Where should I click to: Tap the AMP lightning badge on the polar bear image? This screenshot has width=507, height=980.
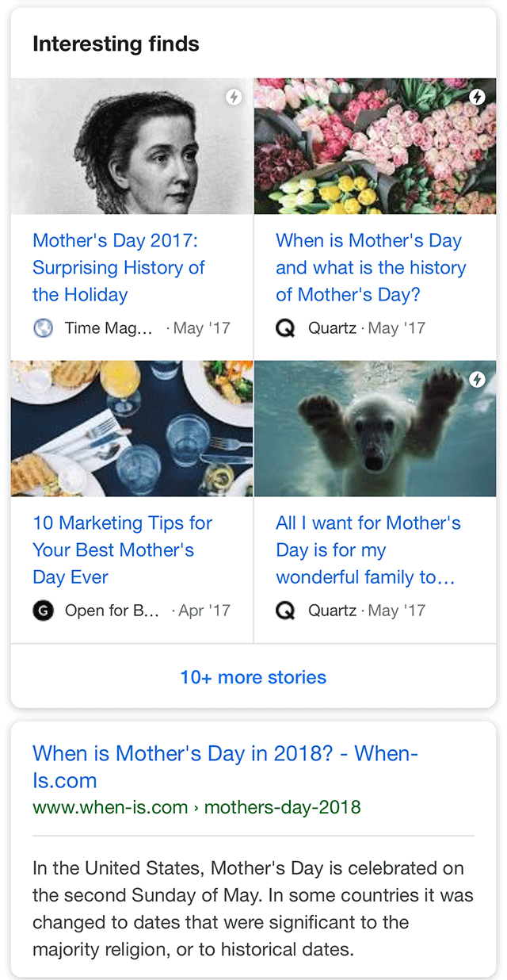pos(477,379)
